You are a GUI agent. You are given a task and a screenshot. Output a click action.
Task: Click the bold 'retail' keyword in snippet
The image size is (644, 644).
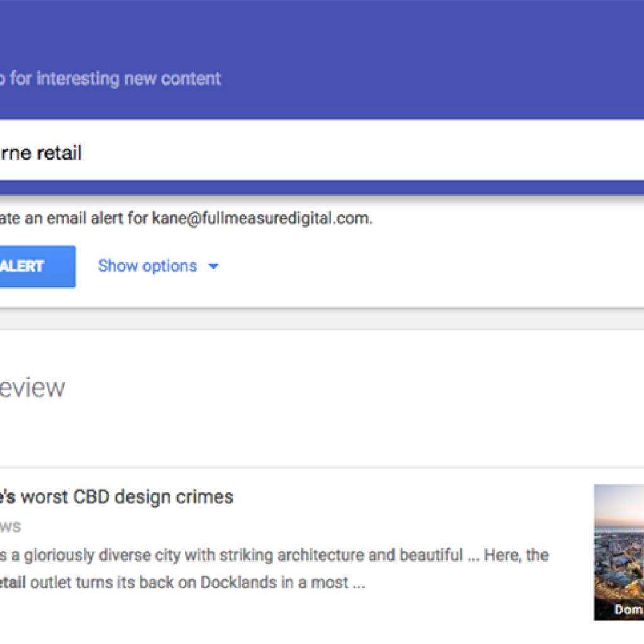[13, 582]
